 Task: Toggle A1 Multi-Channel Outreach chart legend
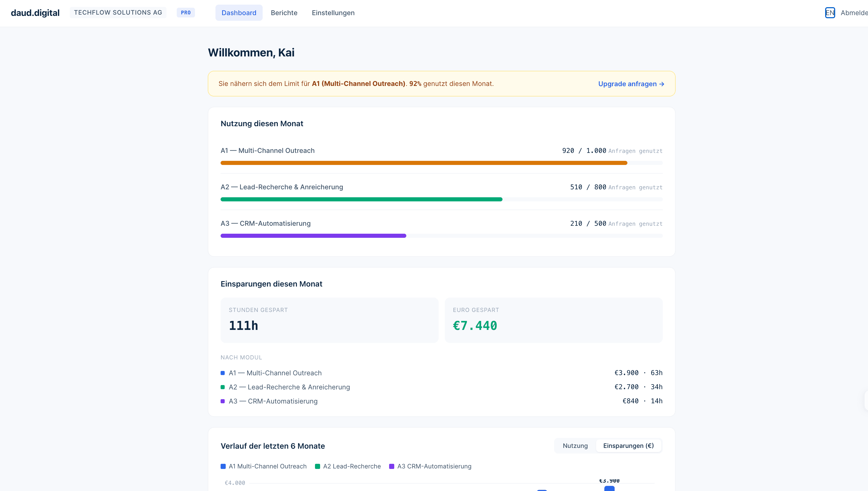[x=264, y=466]
